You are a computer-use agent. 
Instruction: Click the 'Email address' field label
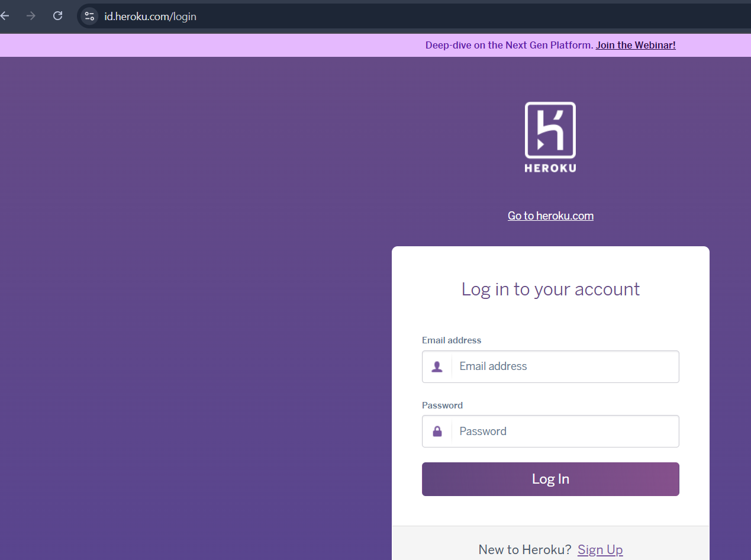pos(452,340)
